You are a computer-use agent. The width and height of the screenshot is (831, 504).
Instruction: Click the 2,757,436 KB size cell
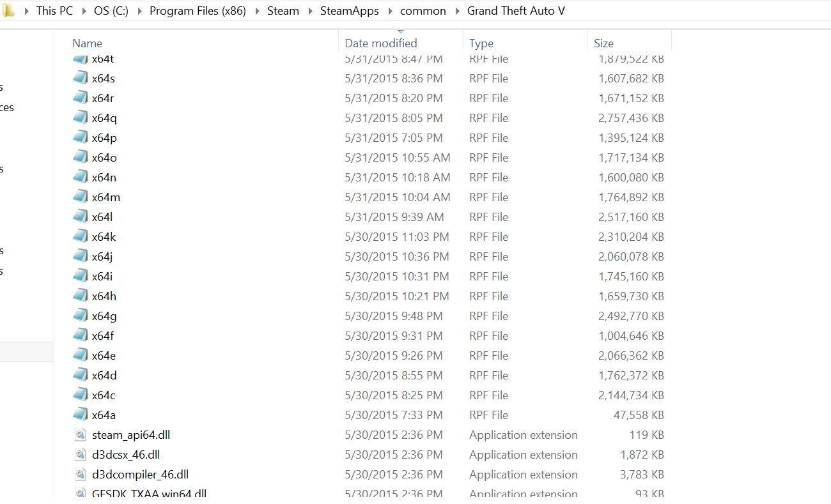[x=632, y=118]
